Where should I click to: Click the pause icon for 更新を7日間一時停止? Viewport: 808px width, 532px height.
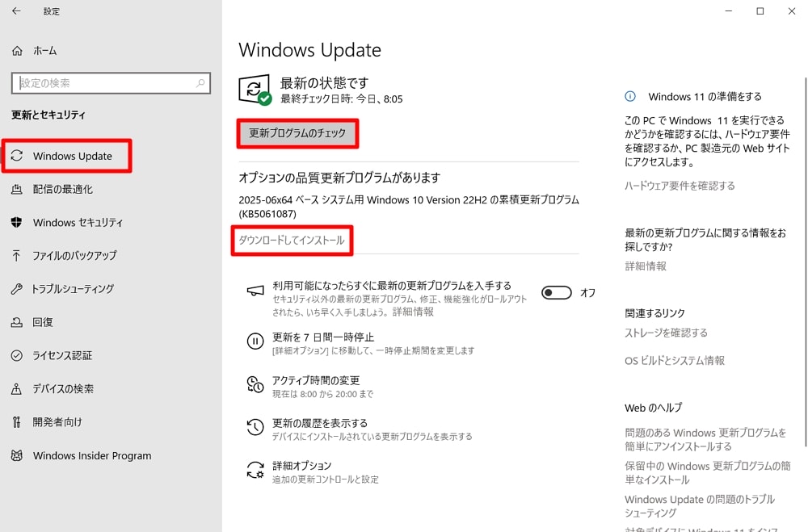click(x=255, y=341)
